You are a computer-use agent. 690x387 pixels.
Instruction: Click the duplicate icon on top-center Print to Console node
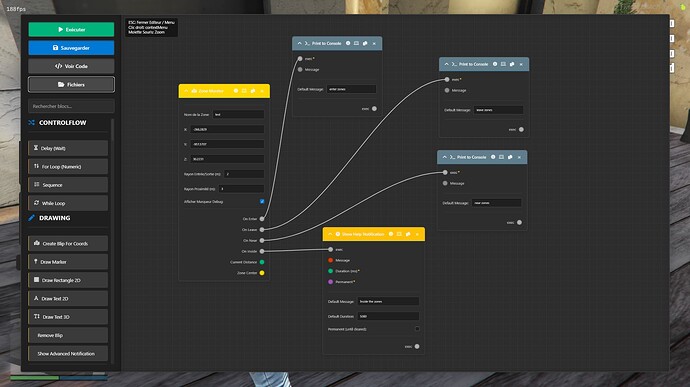tap(365, 43)
